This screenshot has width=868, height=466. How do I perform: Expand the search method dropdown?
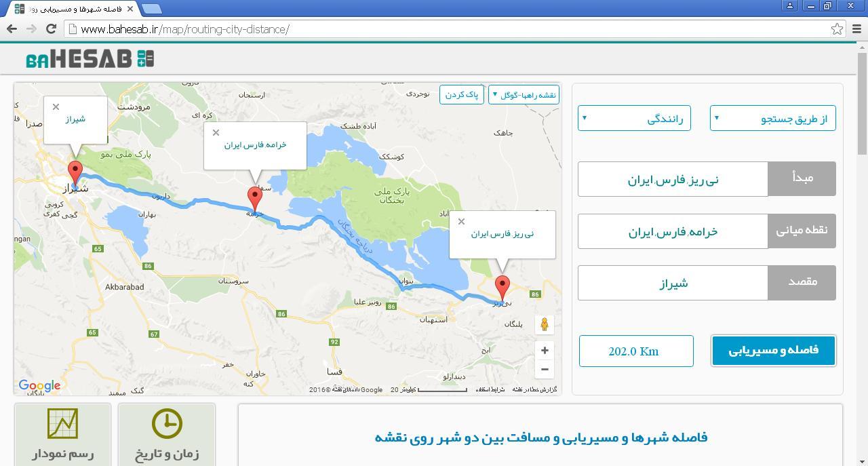(x=772, y=119)
